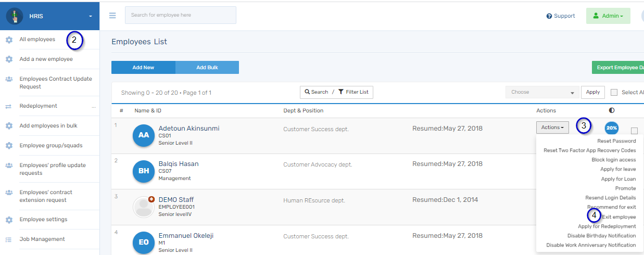Tick the Select All checkbox

[614, 93]
